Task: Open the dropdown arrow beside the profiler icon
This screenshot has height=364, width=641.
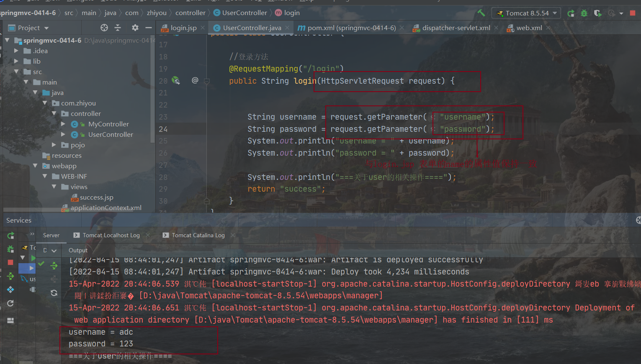Action: coord(621,13)
